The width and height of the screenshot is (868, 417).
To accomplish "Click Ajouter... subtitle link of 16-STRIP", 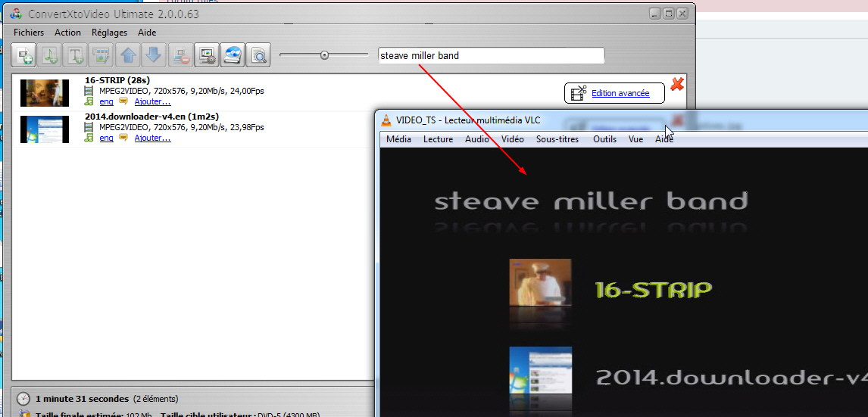I will [153, 101].
